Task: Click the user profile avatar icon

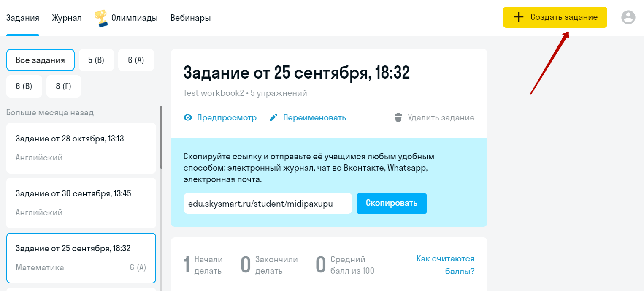Action: (x=628, y=17)
